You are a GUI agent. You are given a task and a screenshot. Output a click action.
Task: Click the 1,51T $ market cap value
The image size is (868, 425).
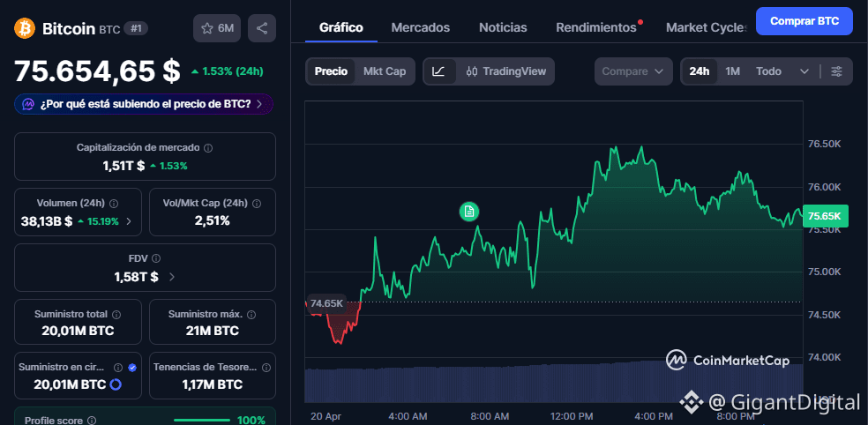123,166
